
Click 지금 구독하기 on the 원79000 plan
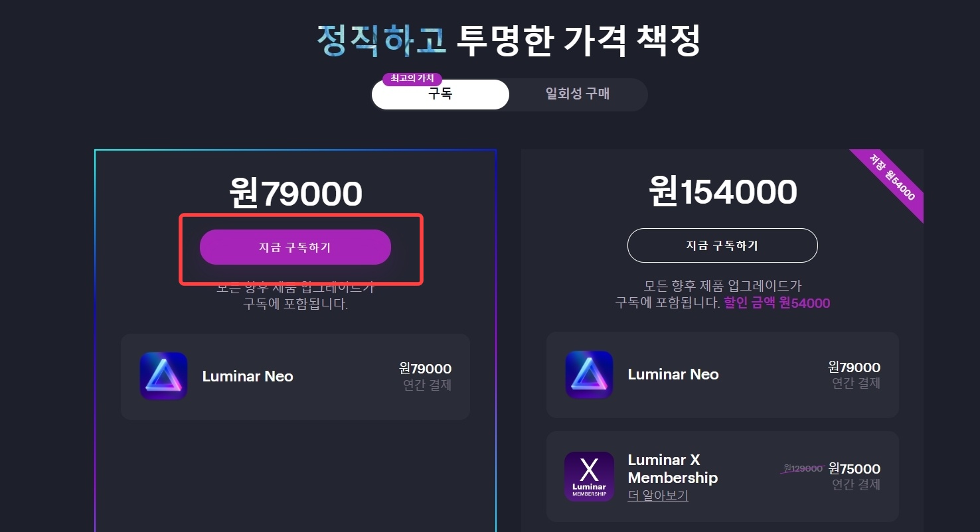tap(295, 247)
